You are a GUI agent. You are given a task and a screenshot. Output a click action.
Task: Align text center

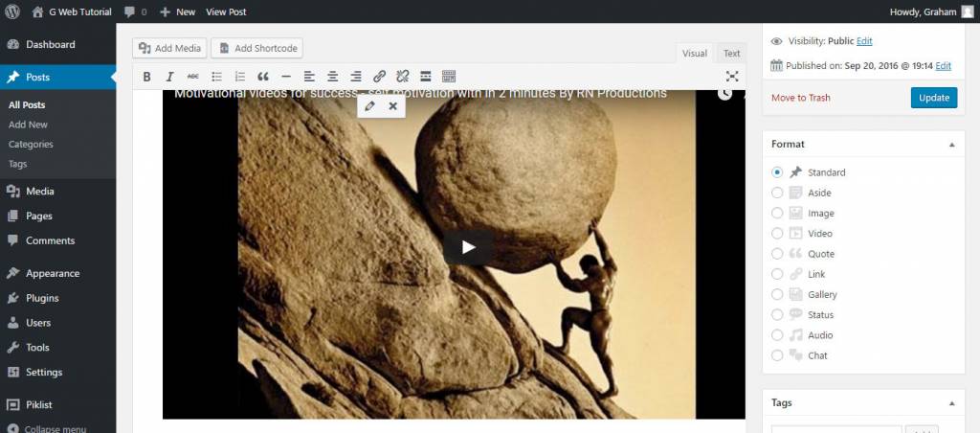pos(332,77)
